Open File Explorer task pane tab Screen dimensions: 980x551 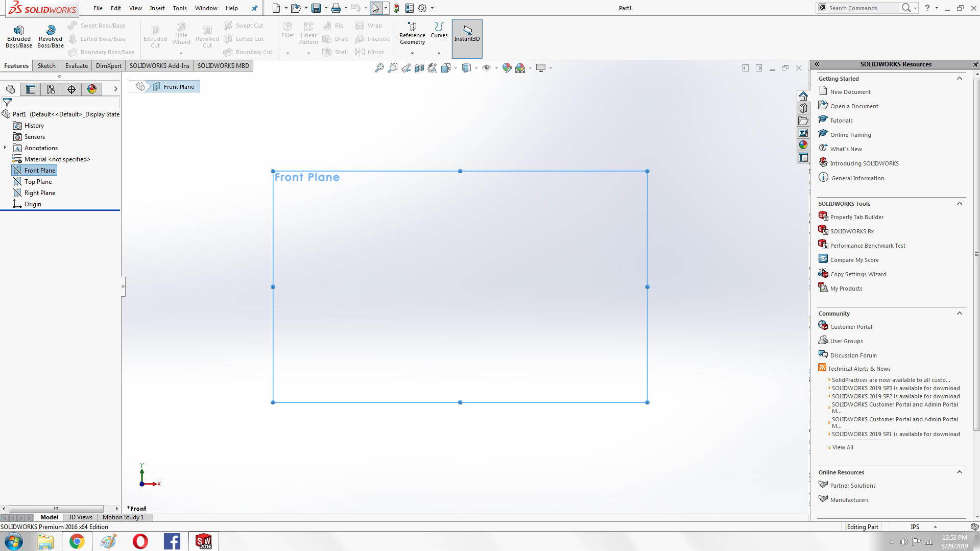(803, 121)
